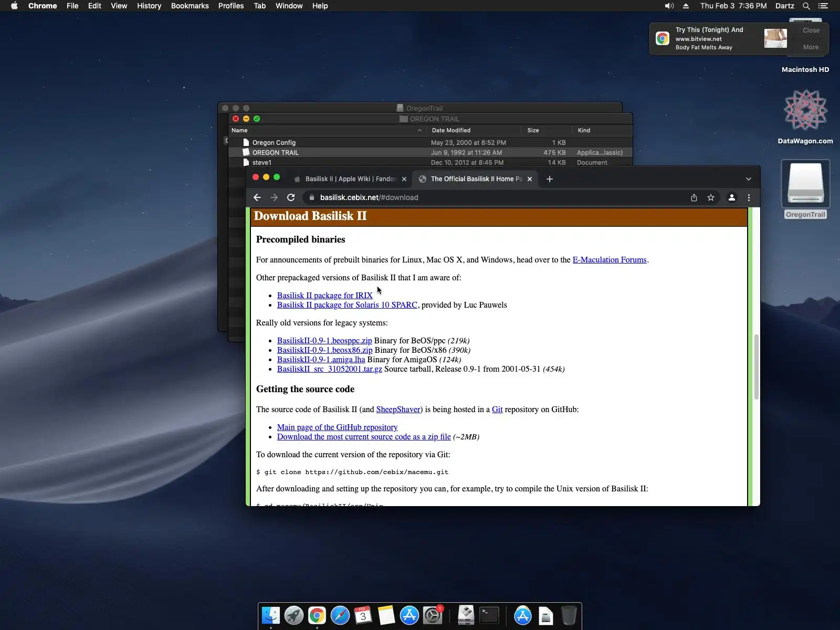Download BasiliskII-0.9-1.beosx86.zip
840x630 pixels.
point(325,350)
